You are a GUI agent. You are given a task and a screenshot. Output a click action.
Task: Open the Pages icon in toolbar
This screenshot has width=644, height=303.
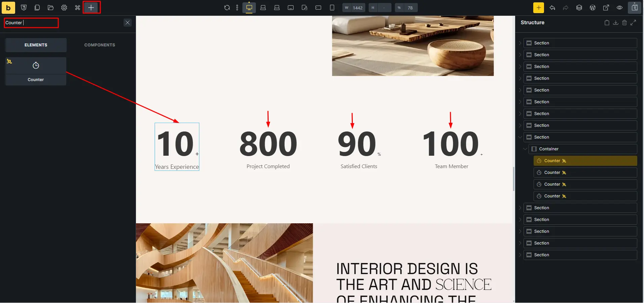[x=37, y=7]
